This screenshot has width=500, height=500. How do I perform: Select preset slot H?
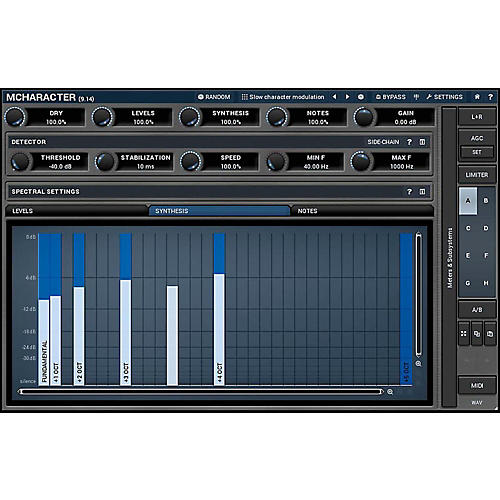[486, 283]
